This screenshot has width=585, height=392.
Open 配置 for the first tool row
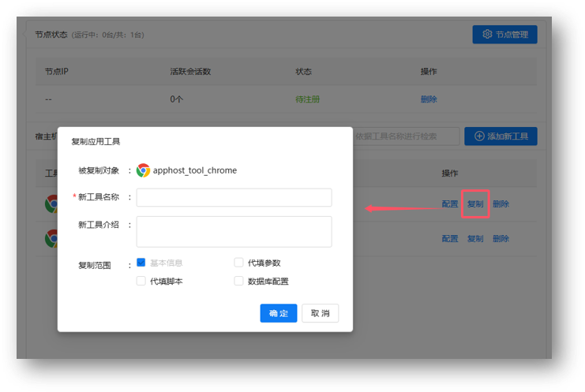tap(450, 204)
